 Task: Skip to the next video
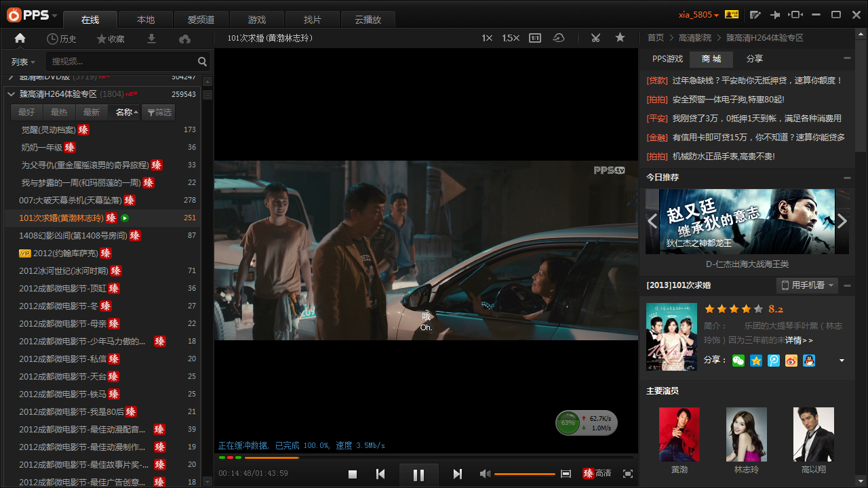click(457, 474)
